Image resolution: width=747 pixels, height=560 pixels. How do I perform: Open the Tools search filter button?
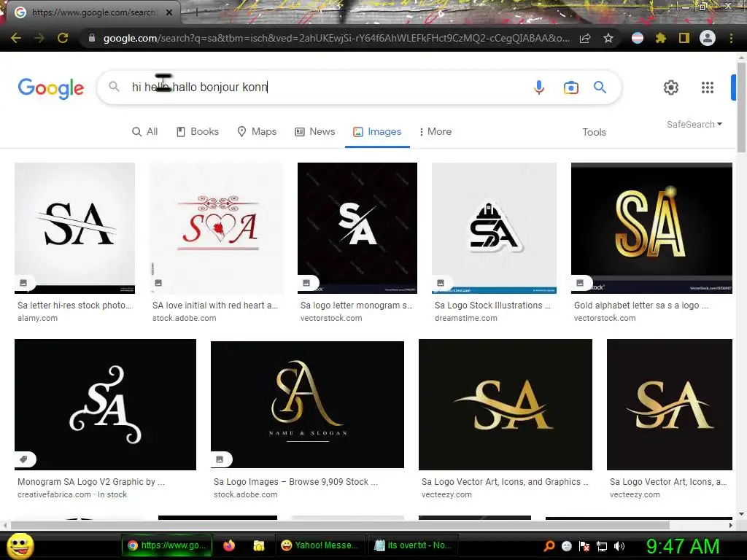594,132
